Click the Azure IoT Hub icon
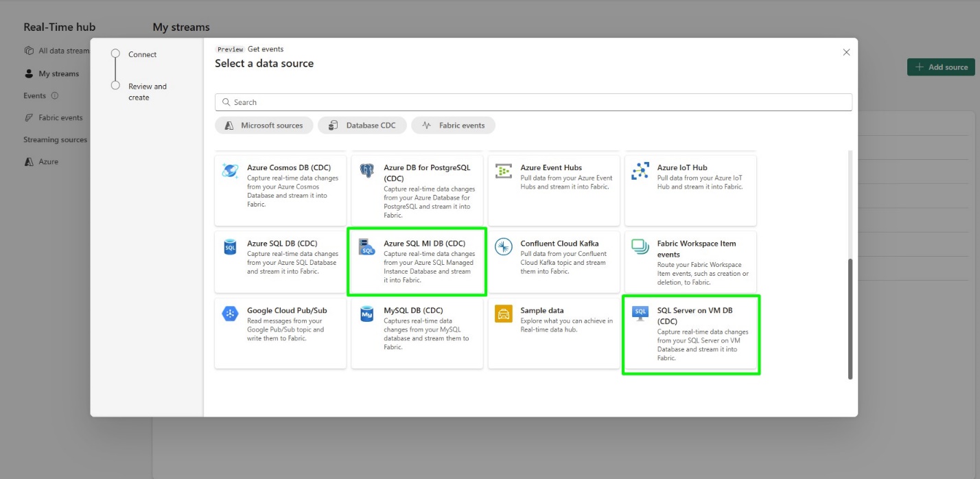Screen dimensions: 980x479 click(640, 170)
